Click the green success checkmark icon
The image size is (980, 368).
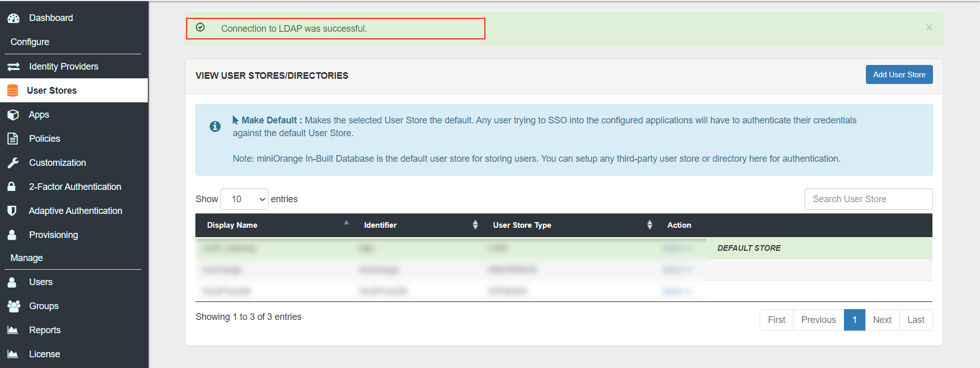[x=201, y=27]
